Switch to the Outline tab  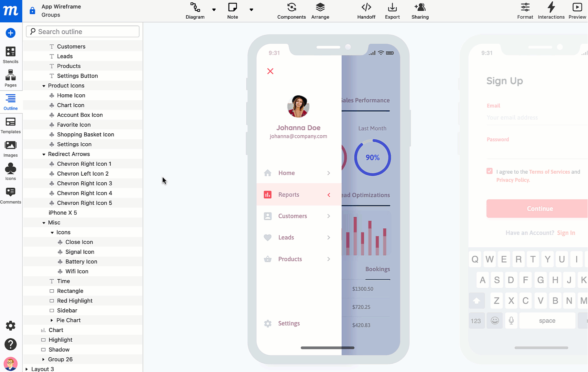point(10,102)
